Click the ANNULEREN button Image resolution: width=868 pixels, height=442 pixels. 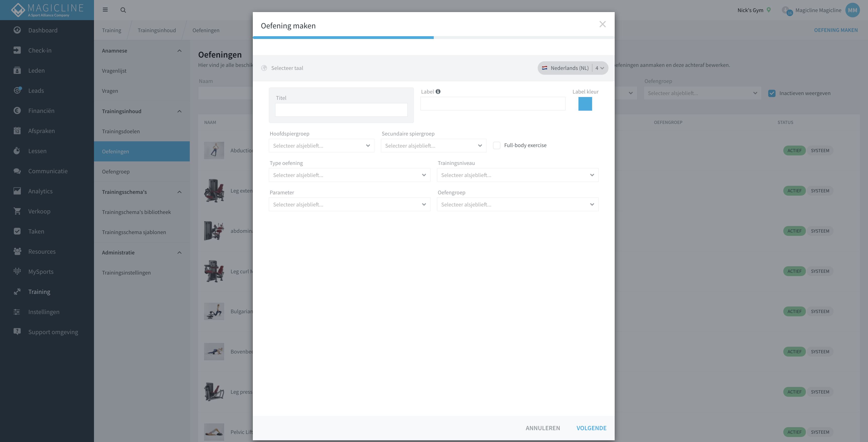click(543, 428)
